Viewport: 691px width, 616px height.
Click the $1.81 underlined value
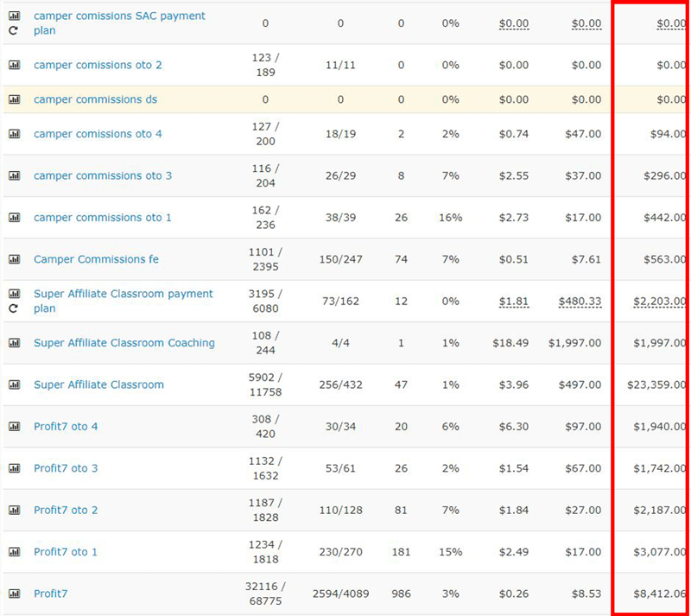tap(514, 302)
